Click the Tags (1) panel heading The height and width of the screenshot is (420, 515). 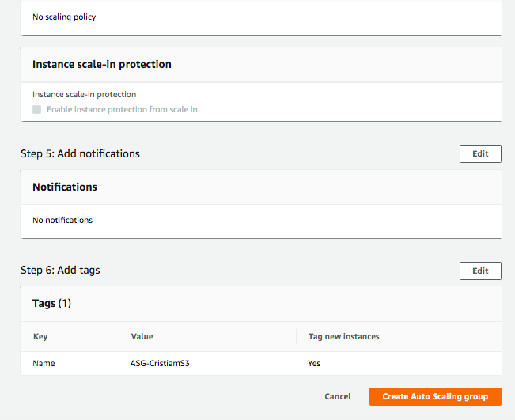51,303
